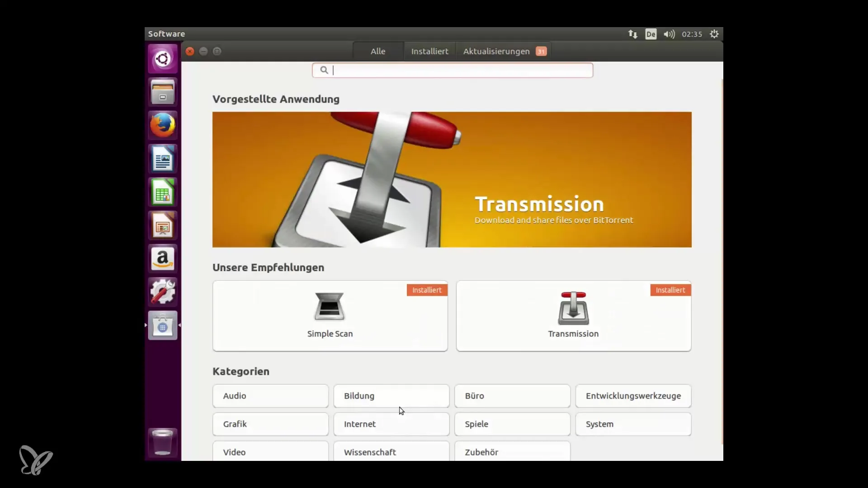This screenshot has height=488, width=868.
Task: Click Installiert badge on Transmission card
Action: pyautogui.click(x=670, y=290)
